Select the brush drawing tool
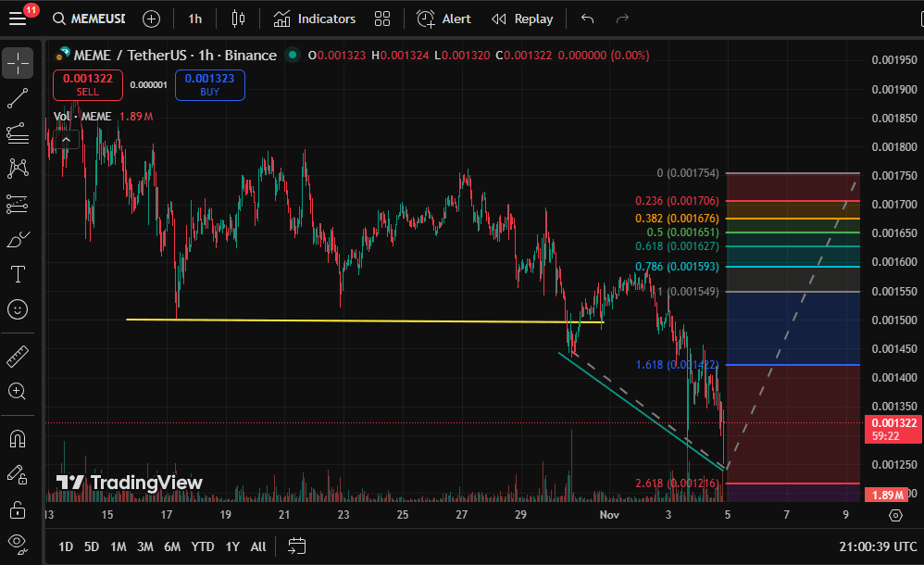The image size is (924, 565). [18, 239]
